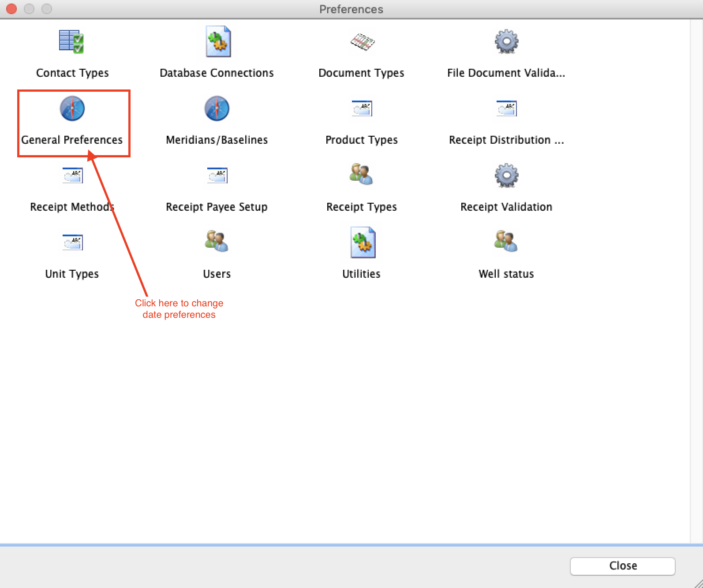
Task: Open the Contact Types icon
Action: pos(72,41)
